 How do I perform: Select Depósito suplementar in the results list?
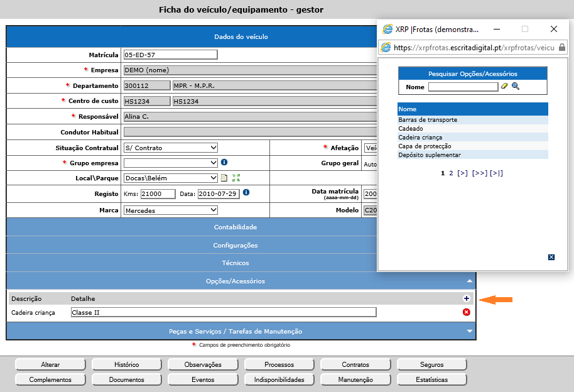point(430,155)
